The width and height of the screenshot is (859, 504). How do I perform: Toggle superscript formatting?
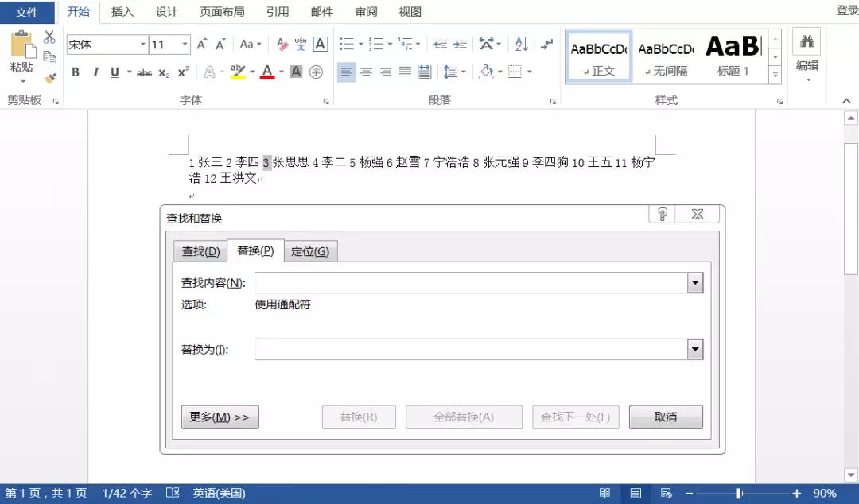[183, 72]
